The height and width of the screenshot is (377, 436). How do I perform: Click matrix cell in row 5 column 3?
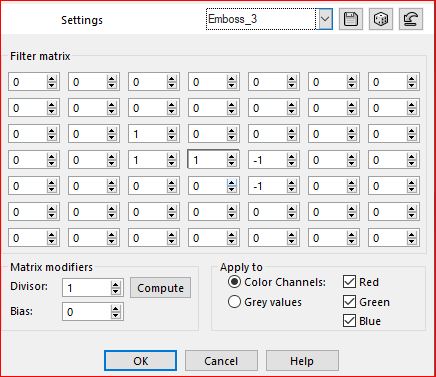pyautogui.click(x=147, y=186)
